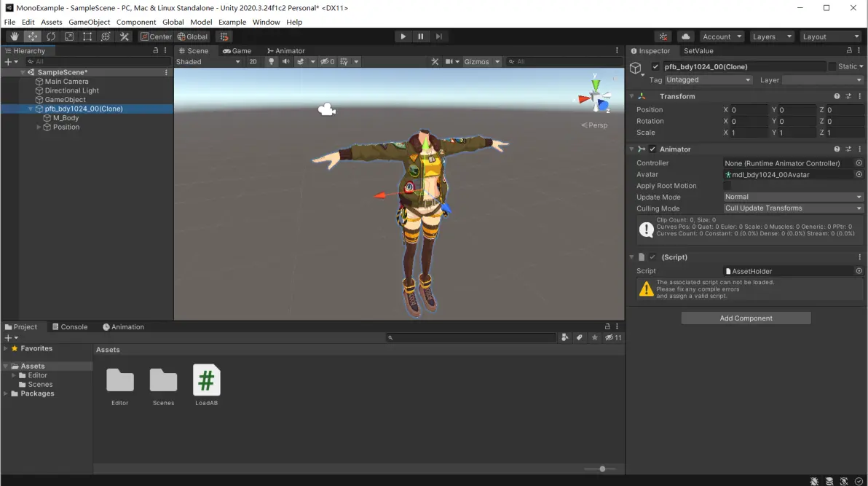Open the cloud services icon
The width and height of the screenshot is (868, 486).
tap(685, 36)
